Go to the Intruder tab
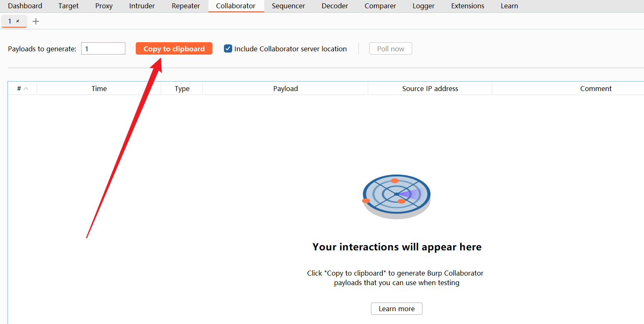 [x=142, y=6]
